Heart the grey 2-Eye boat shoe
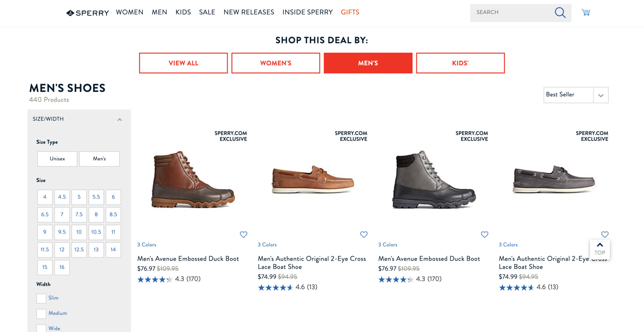Viewport: 644px width, 332px height. coord(605,234)
